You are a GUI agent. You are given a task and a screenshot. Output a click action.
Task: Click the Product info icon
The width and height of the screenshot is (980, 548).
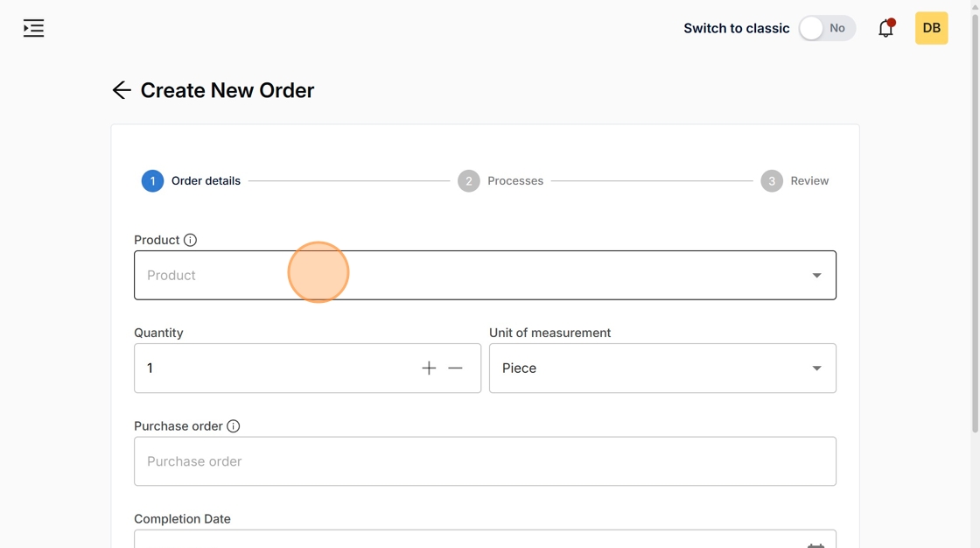(x=190, y=240)
